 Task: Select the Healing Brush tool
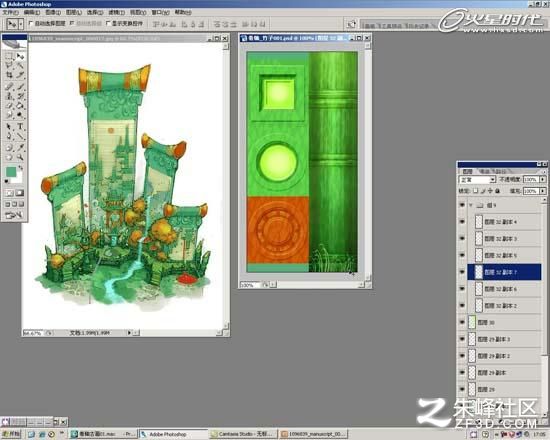(9, 87)
